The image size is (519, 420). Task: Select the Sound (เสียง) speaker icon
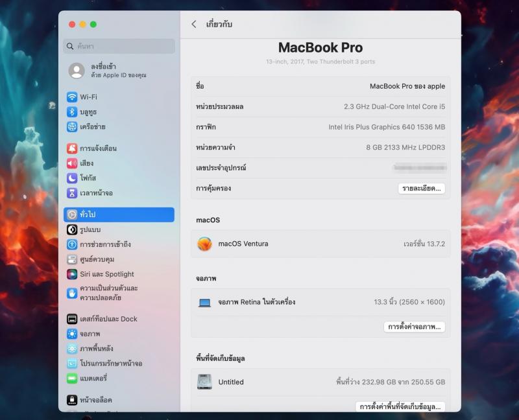pos(72,163)
